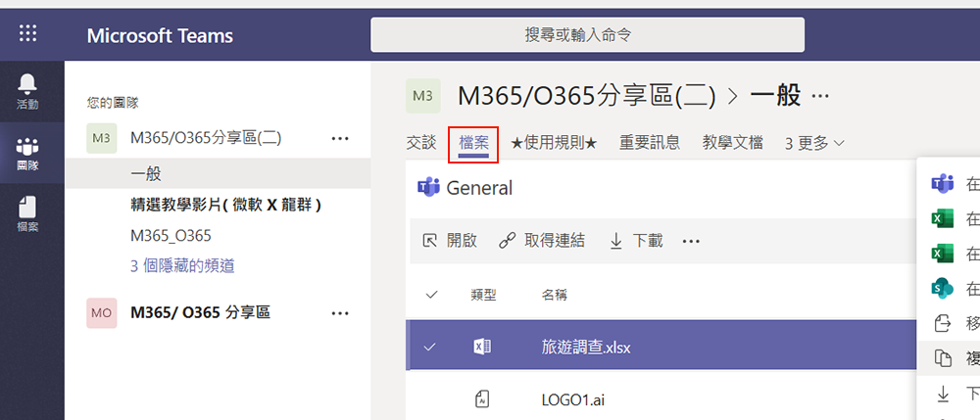
Task: Open channel more options next to 一般 title
Action: pyautogui.click(x=820, y=97)
